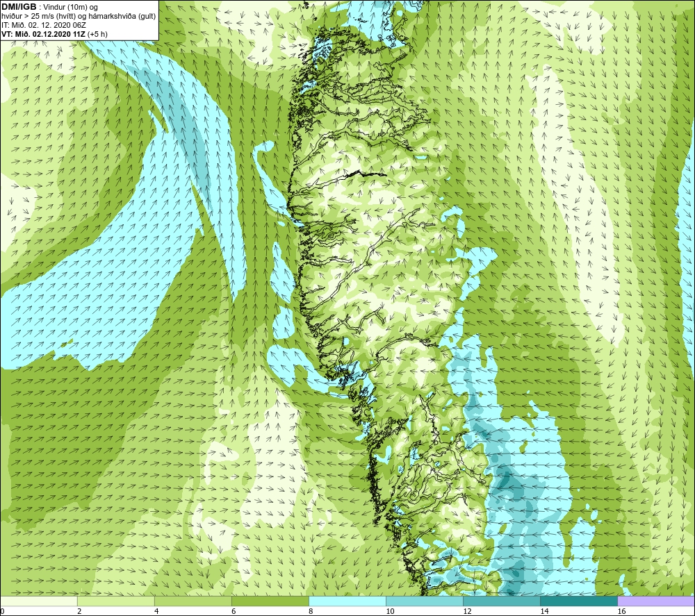The image size is (695, 616).
Task: Select the 10–12 m/s cyan legend swatch
Action: tap(425, 601)
